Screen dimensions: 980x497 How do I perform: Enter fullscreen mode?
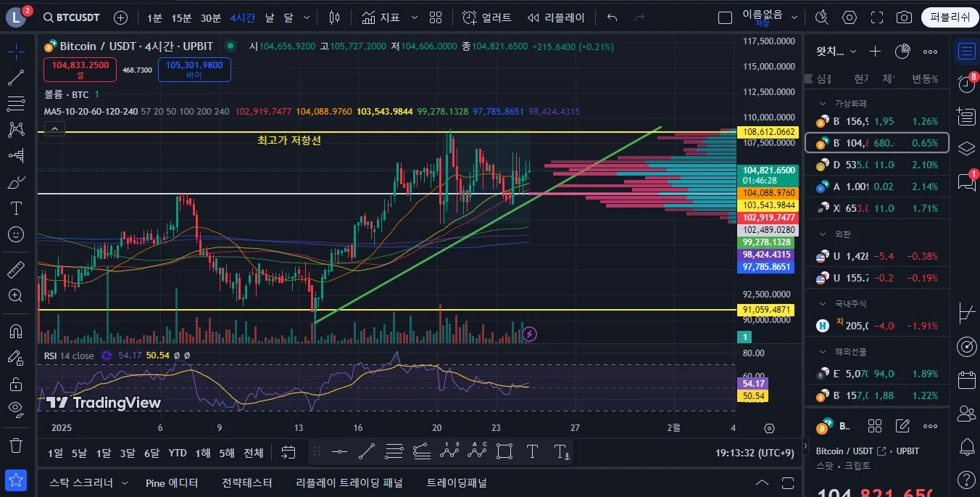point(877,17)
